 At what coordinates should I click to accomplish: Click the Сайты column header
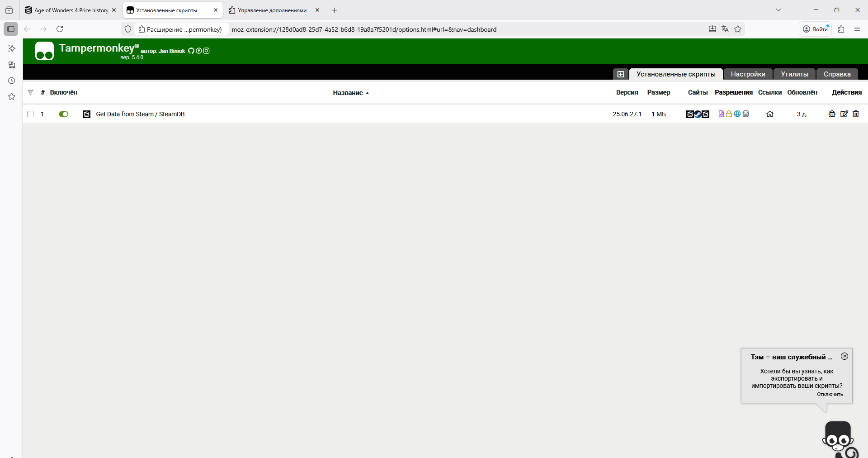point(698,92)
